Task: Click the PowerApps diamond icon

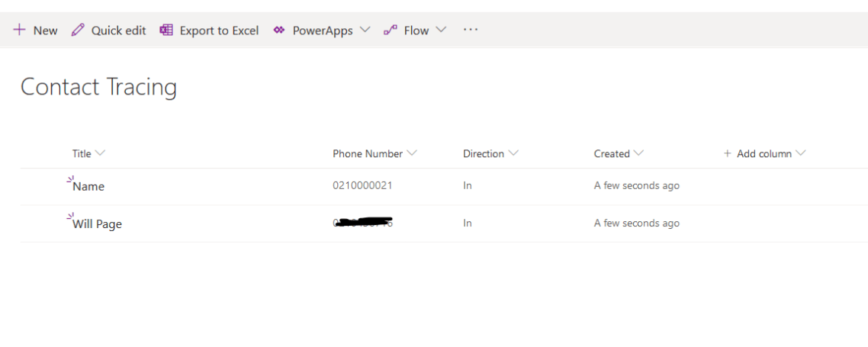Action: click(279, 31)
